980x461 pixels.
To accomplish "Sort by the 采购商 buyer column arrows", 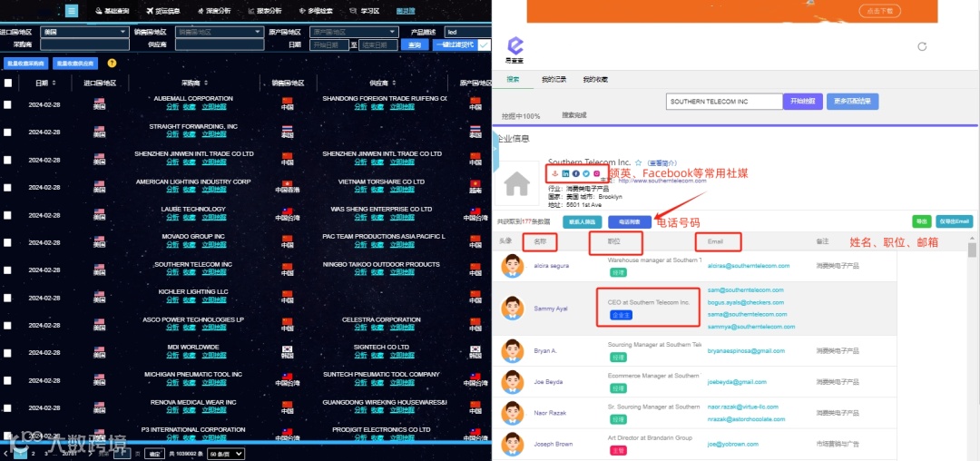I will (206, 83).
